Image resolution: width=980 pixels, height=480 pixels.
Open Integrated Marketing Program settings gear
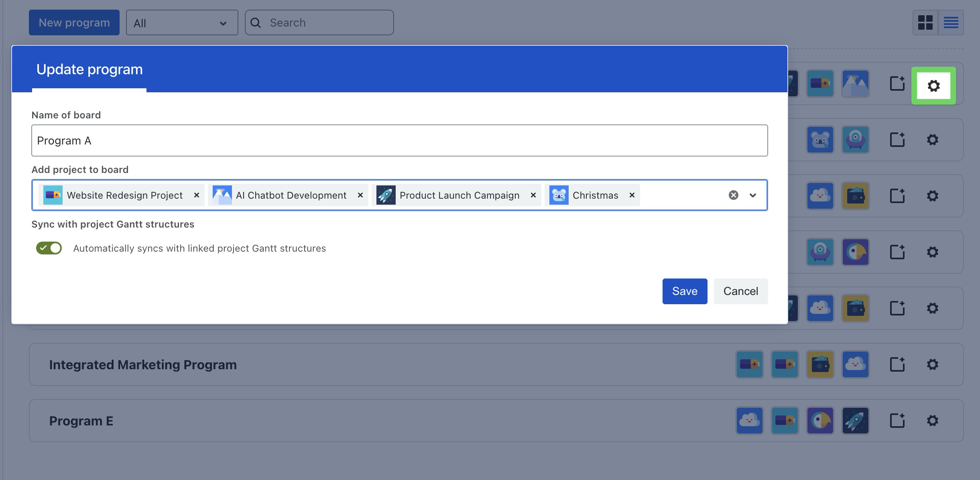tap(932, 364)
